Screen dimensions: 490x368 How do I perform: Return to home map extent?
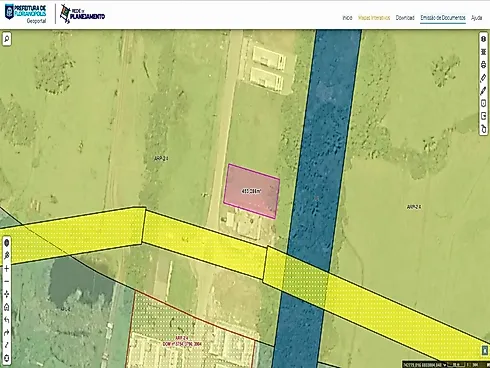coord(7,307)
